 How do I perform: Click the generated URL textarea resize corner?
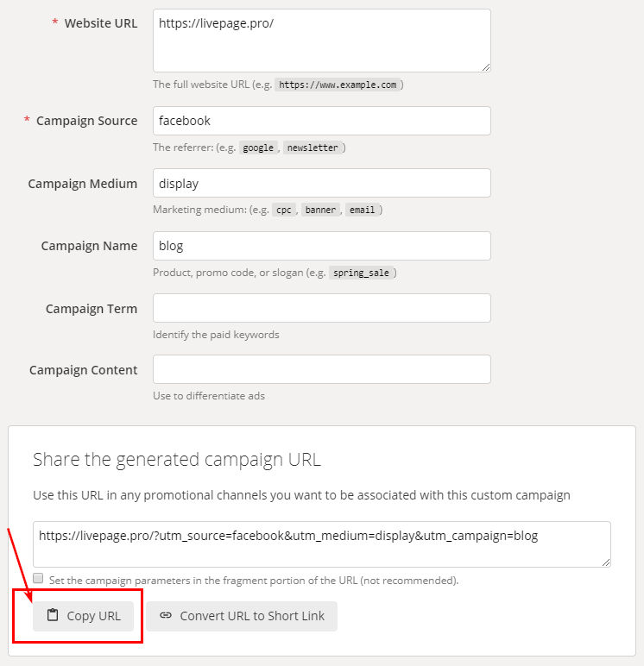click(x=606, y=562)
